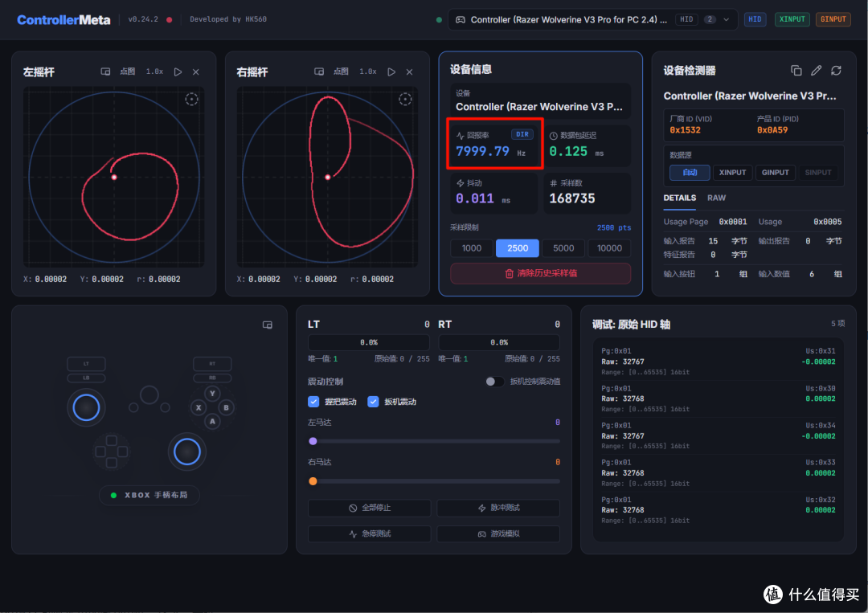Start the pulse test (脉冲测试)
The image size is (868, 613).
coord(498,508)
